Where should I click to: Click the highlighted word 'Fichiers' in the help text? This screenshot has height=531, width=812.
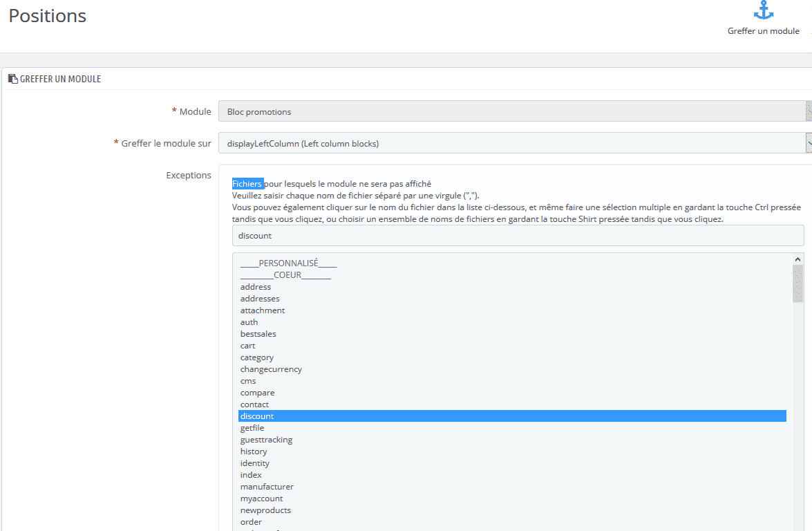[x=247, y=183]
